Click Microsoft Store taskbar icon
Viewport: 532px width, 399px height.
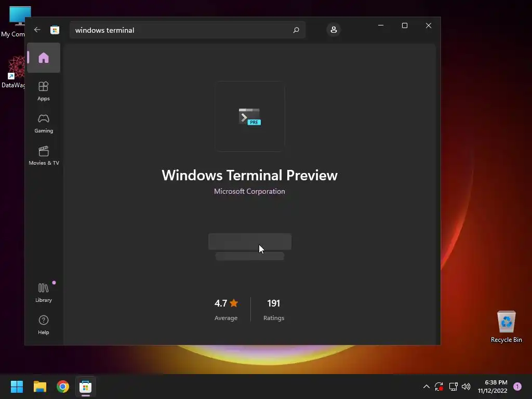tap(86, 387)
